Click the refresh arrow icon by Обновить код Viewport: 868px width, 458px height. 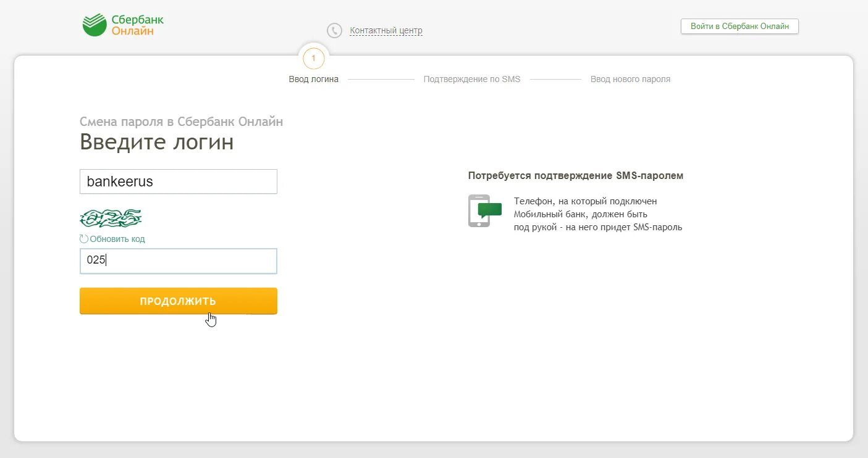(84, 239)
